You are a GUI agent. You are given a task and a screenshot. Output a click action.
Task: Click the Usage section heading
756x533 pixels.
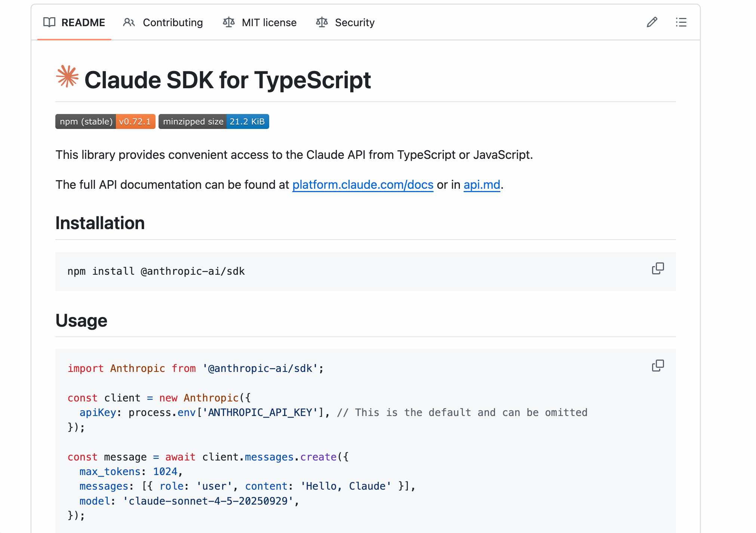click(x=81, y=321)
